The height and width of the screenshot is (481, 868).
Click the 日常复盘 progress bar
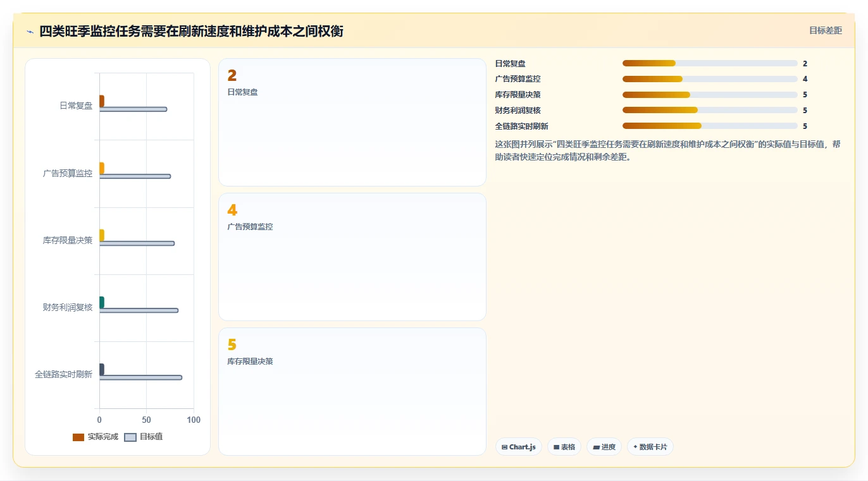(710, 63)
